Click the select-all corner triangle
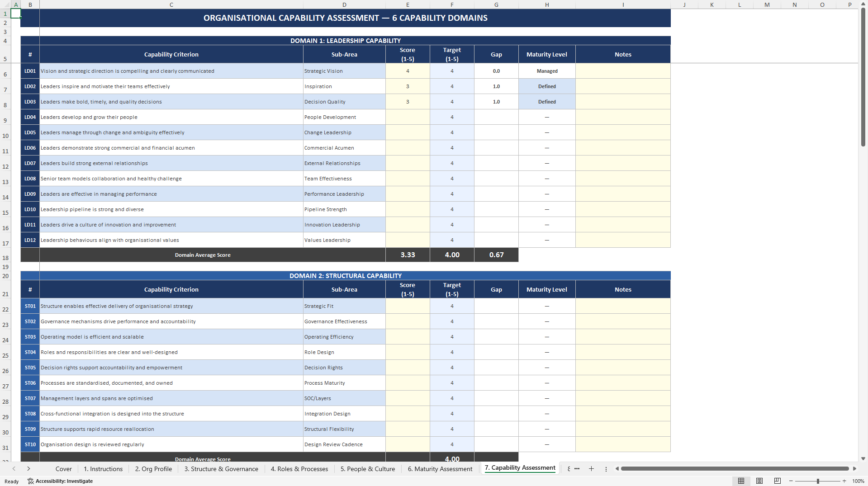 tap(5, 5)
